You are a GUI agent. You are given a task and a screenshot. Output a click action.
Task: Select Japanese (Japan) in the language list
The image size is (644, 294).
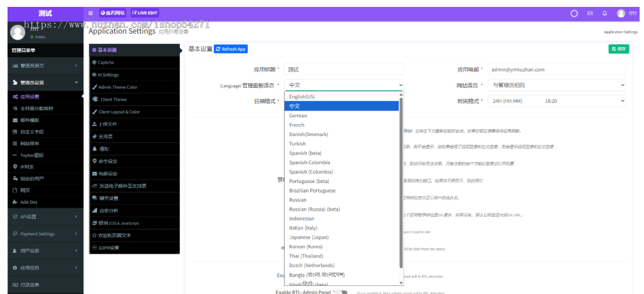pos(342,238)
